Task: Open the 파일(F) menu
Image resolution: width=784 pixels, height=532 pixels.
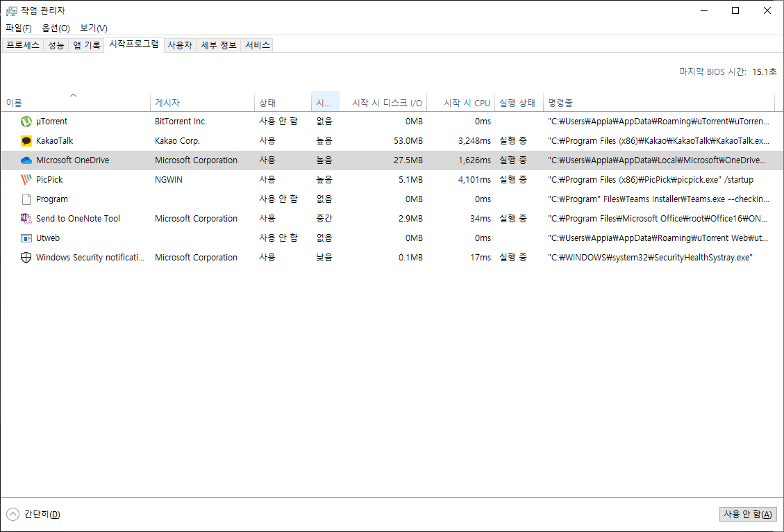Action: [x=19, y=28]
